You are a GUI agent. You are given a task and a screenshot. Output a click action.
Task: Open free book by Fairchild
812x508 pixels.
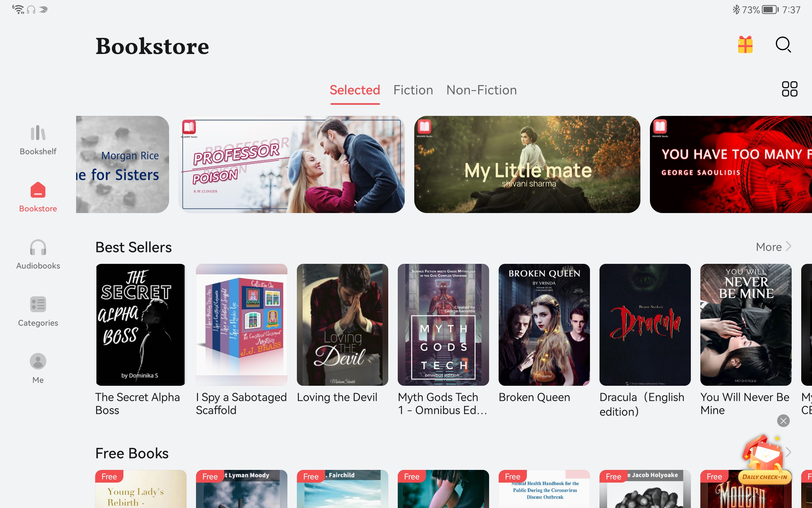(x=342, y=489)
